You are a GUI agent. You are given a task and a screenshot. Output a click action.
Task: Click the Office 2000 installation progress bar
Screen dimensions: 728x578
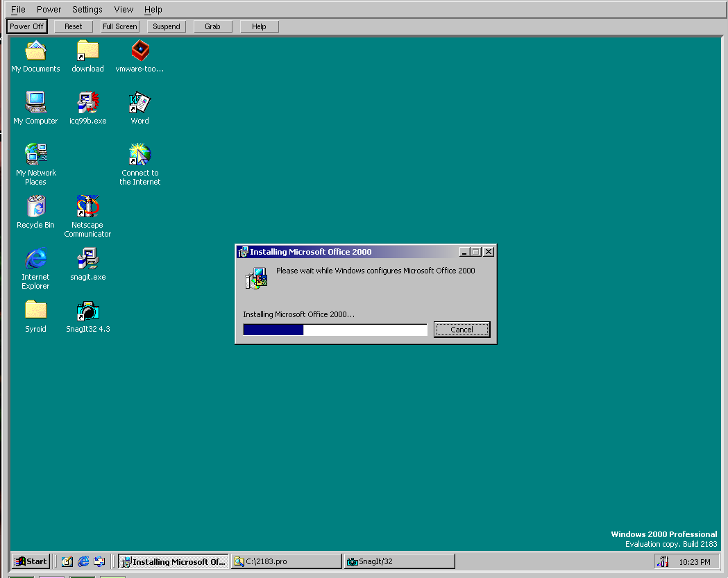(x=335, y=330)
